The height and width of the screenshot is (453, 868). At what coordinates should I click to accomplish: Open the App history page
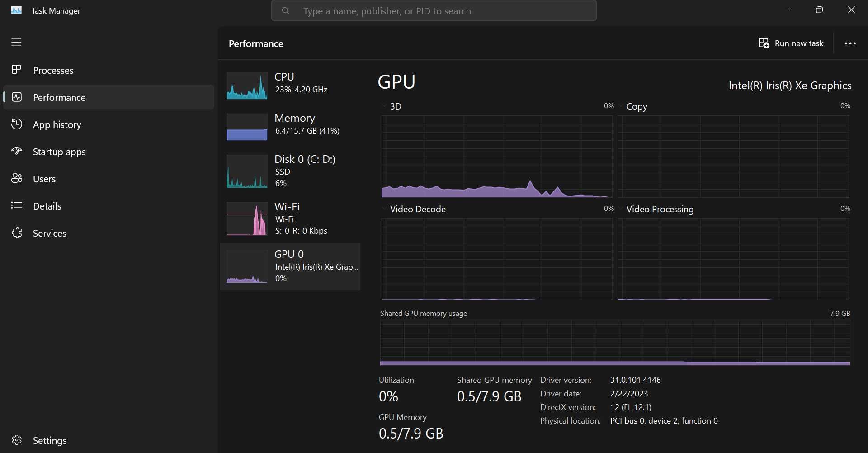[x=108, y=124]
